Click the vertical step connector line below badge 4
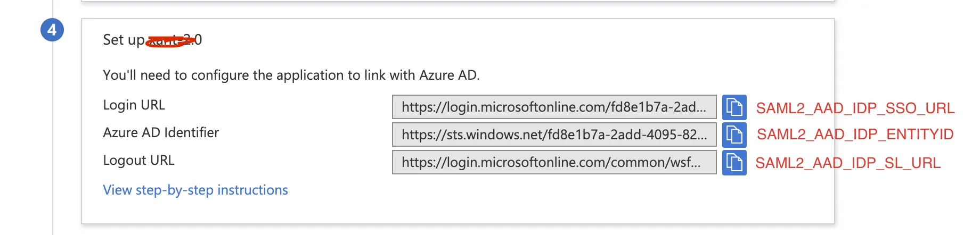 [x=53, y=133]
